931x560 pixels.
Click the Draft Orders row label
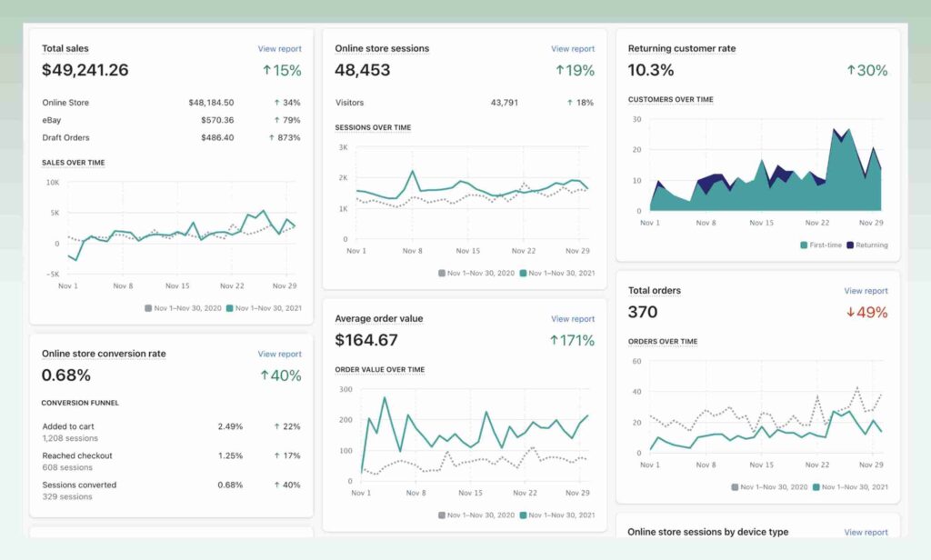[x=65, y=138]
